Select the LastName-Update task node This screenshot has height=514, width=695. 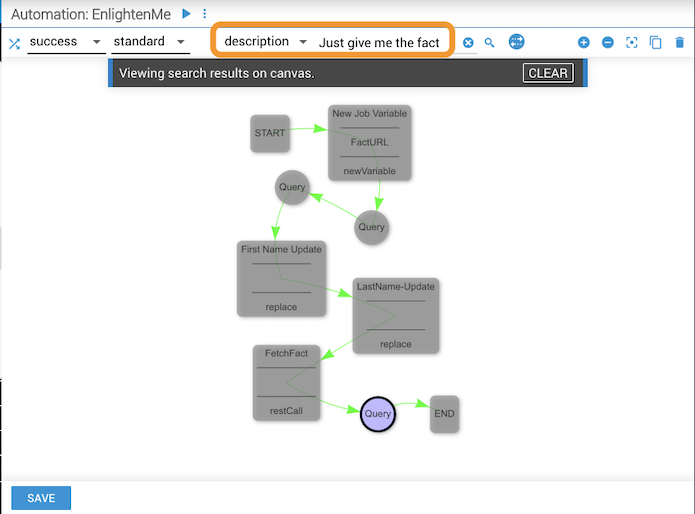click(x=396, y=316)
